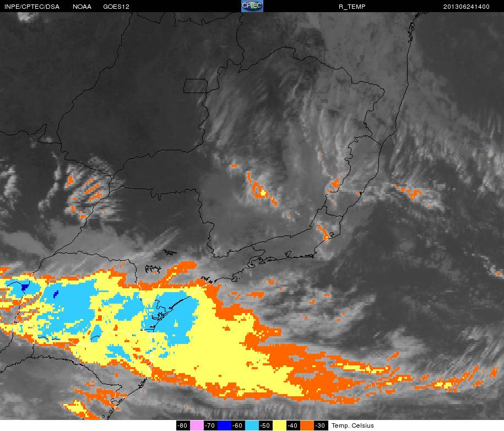Click the -30 legend value box
This screenshot has height=431, width=504.
[321, 425]
